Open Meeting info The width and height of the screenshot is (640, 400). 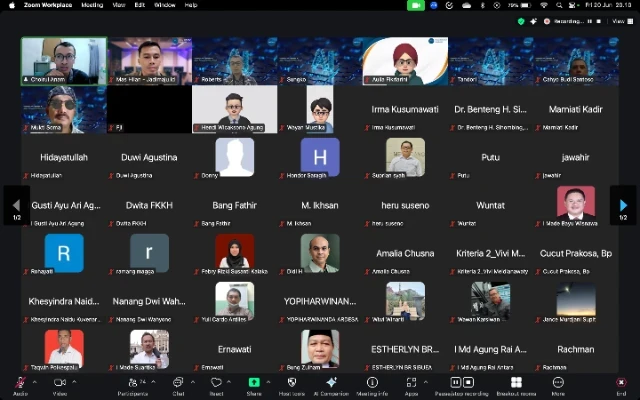(372, 384)
